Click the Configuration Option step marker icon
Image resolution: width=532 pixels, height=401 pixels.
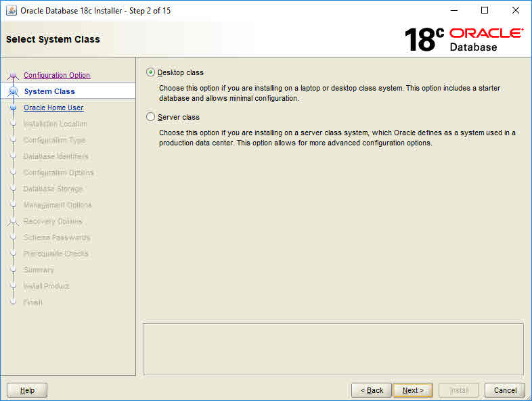(13, 76)
